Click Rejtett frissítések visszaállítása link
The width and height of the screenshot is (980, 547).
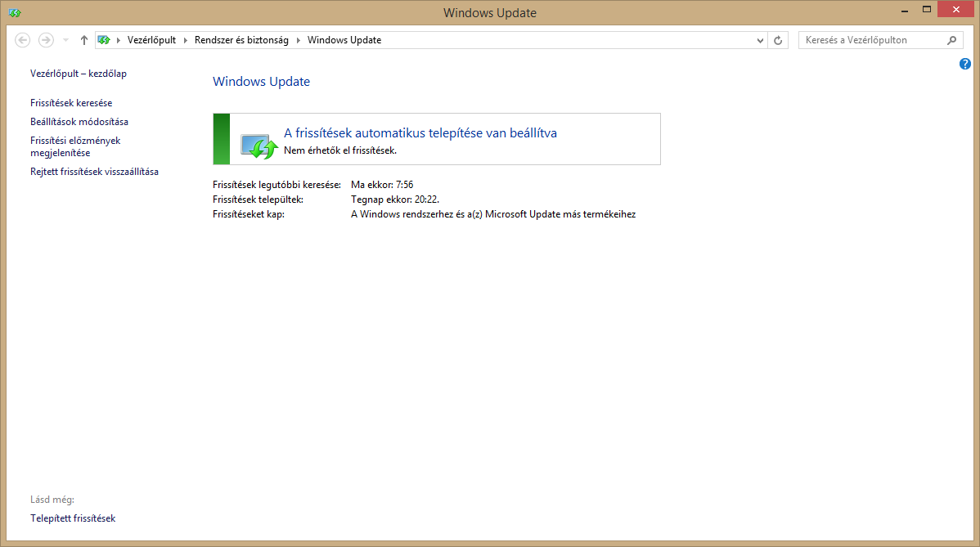tap(94, 172)
